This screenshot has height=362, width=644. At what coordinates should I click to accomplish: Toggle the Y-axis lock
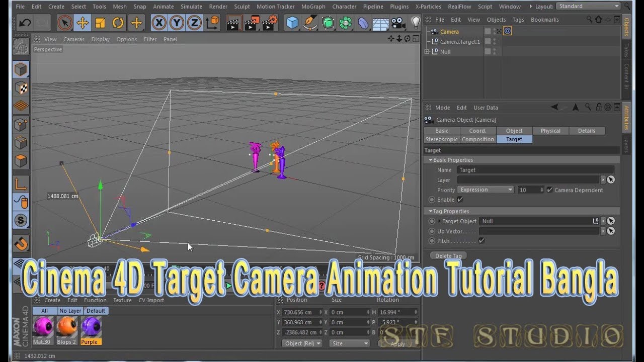point(177,23)
